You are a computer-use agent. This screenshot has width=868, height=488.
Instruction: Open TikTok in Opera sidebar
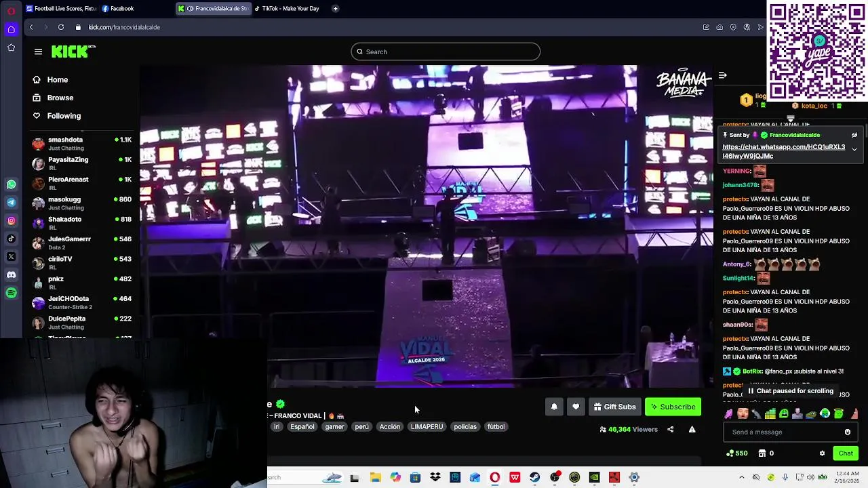[11, 239]
